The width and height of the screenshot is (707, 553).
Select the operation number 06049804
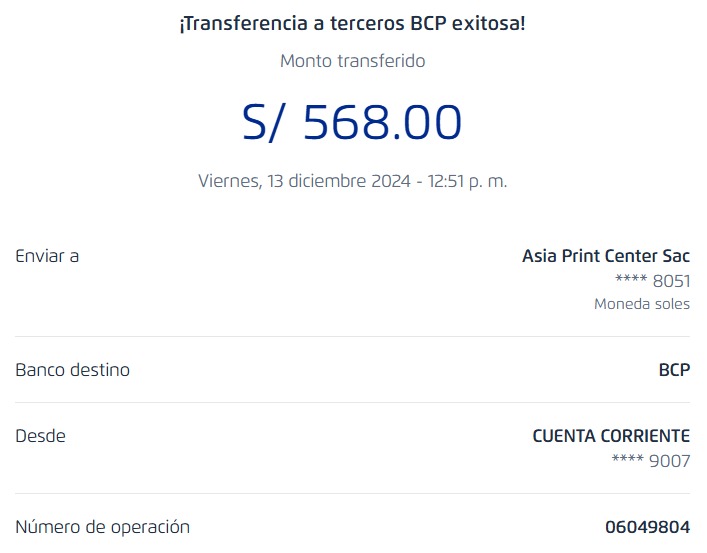coord(647,527)
